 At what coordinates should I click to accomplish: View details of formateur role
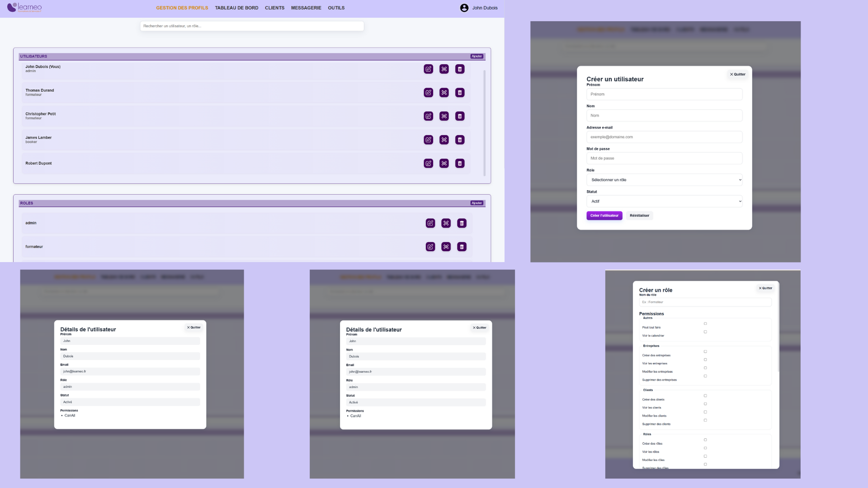pos(446,247)
